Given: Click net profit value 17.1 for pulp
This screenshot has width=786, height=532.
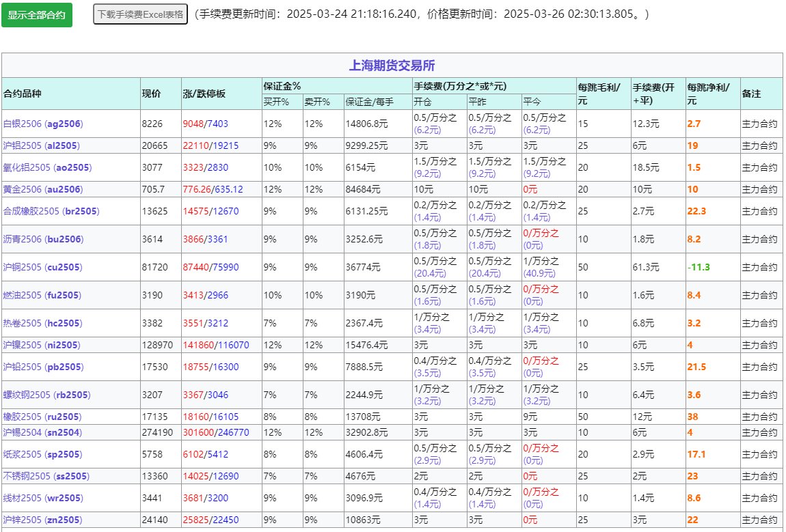Looking at the screenshot, I should pyautogui.click(x=696, y=454).
